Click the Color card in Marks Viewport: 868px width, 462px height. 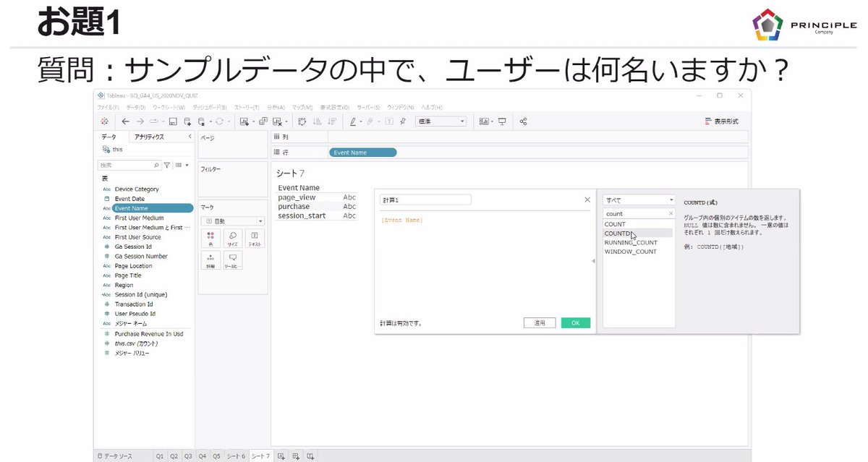pos(210,238)
